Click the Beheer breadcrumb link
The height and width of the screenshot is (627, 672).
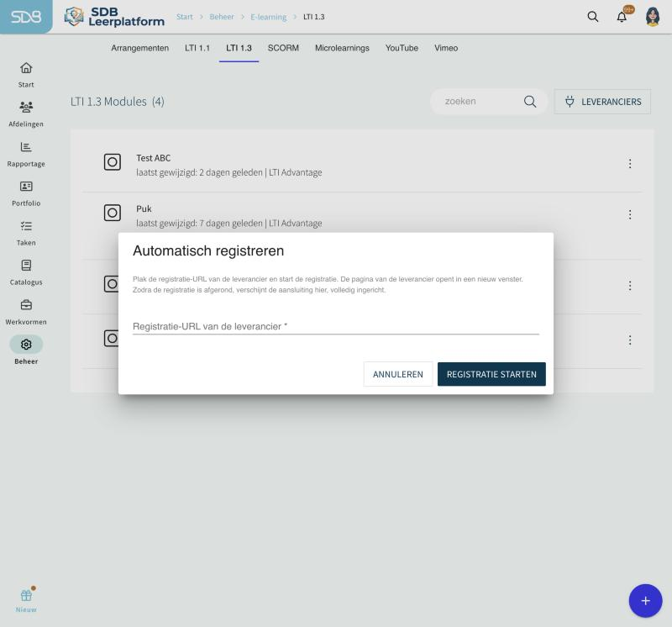[222, 17]
